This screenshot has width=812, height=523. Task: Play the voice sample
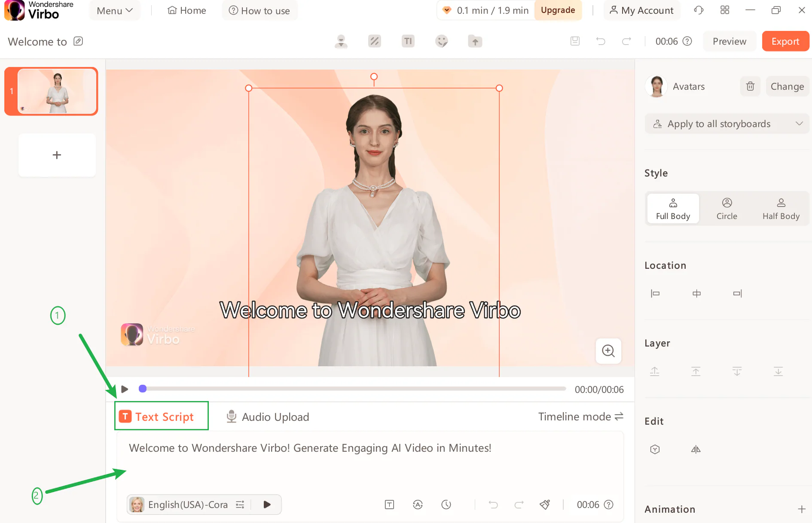(267, 505)
